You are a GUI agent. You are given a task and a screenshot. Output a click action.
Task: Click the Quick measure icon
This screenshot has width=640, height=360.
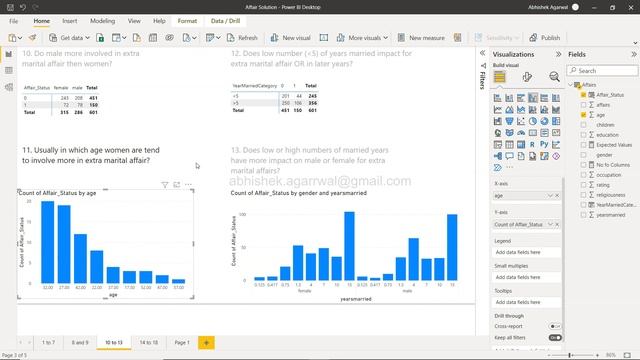pyautogui.click(x=458, y=38)
